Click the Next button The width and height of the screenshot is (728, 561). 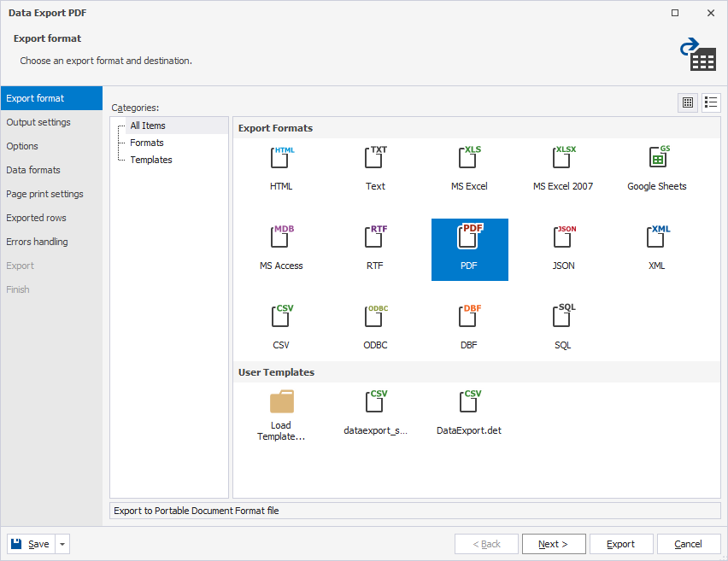point(553,544)
